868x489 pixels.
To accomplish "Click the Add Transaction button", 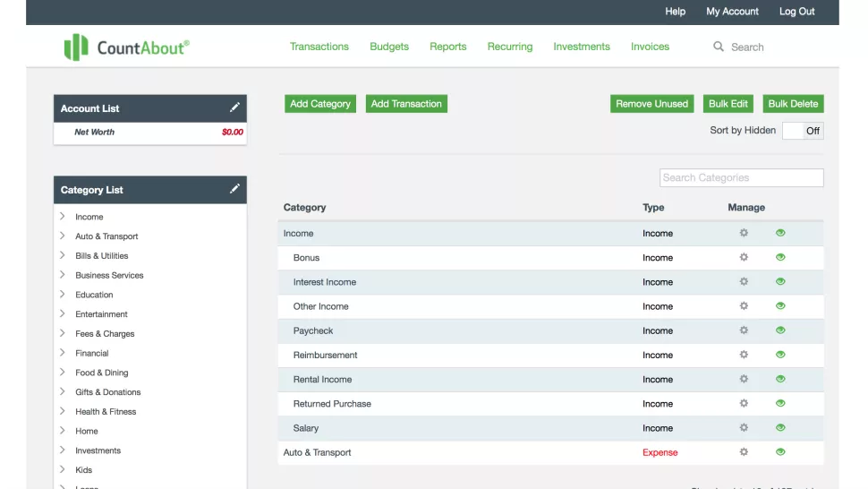I will pyautogui.click(x=406, y=104).
